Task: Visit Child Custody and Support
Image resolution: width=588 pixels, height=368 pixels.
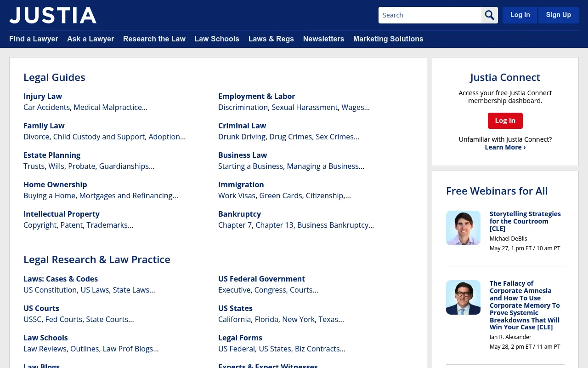Action: (x=99, y=137)
